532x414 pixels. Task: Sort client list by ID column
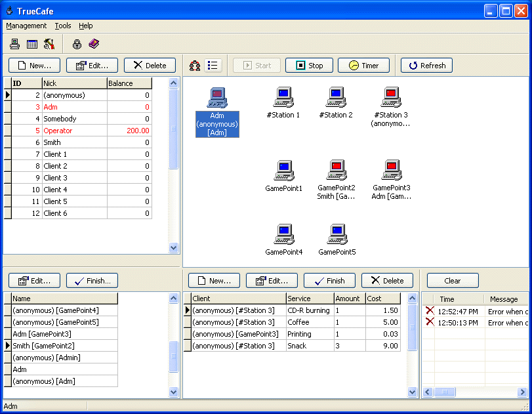pyautogui.click(x=27, y=83)
